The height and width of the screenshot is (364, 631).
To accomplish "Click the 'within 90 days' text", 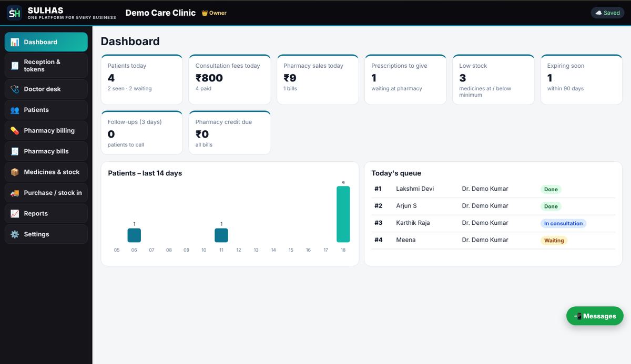I will [x=565, y=89].
